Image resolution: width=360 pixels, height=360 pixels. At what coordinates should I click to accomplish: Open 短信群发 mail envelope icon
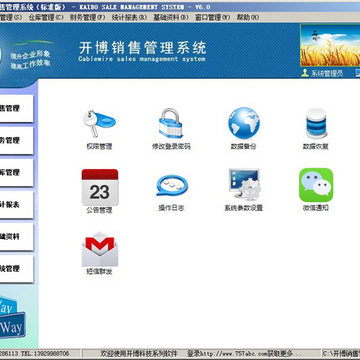click(100, 249)
